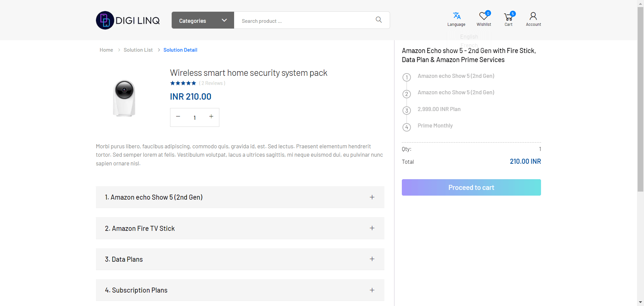644x306 pixels.
Task: Open the shopping Cart icon
Action: 508,16
